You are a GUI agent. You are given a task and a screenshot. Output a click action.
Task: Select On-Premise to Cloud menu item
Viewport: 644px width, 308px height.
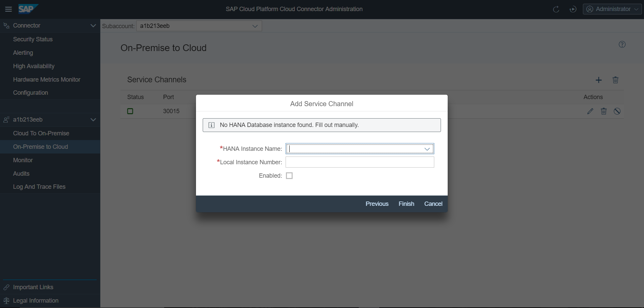pos(50,147)
